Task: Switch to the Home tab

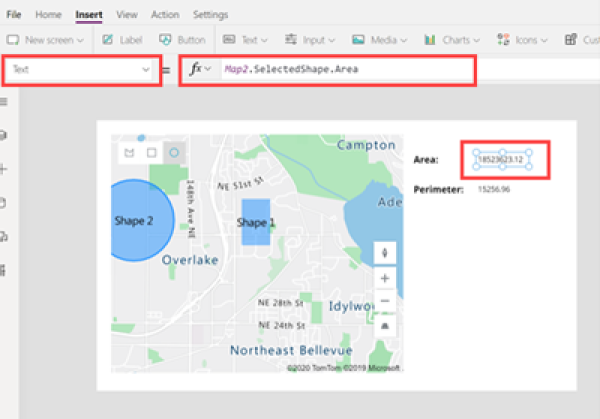Action: 48,15
